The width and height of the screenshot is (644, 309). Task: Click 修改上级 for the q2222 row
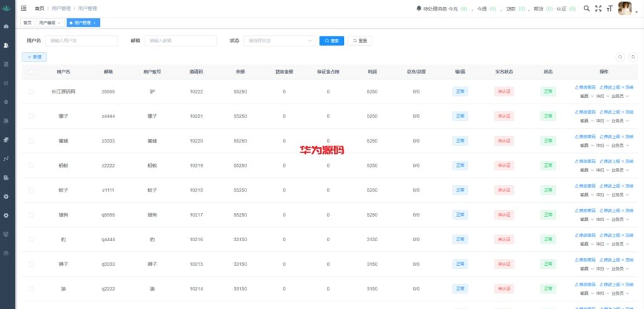(609, 285)
